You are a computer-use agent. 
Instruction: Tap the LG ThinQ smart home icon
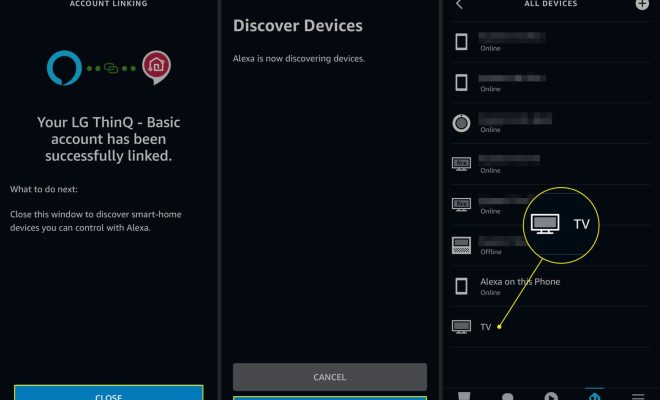[x=157, y=67]
